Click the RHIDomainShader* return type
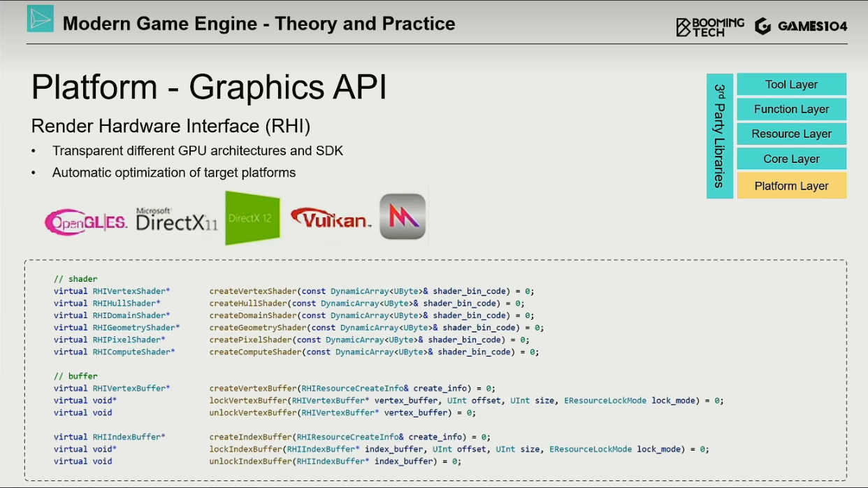This screenshot has width=868, height=488. (x=131, y=315)
